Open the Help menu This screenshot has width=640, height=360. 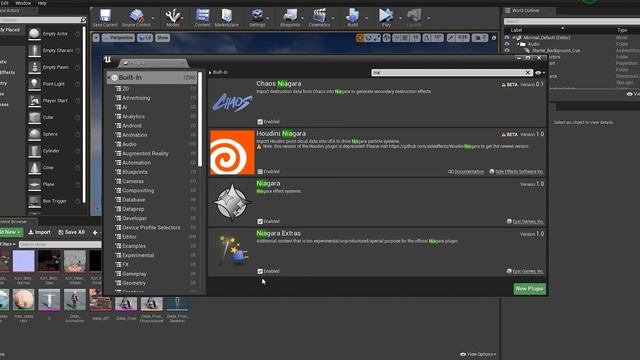click(42, 3)
